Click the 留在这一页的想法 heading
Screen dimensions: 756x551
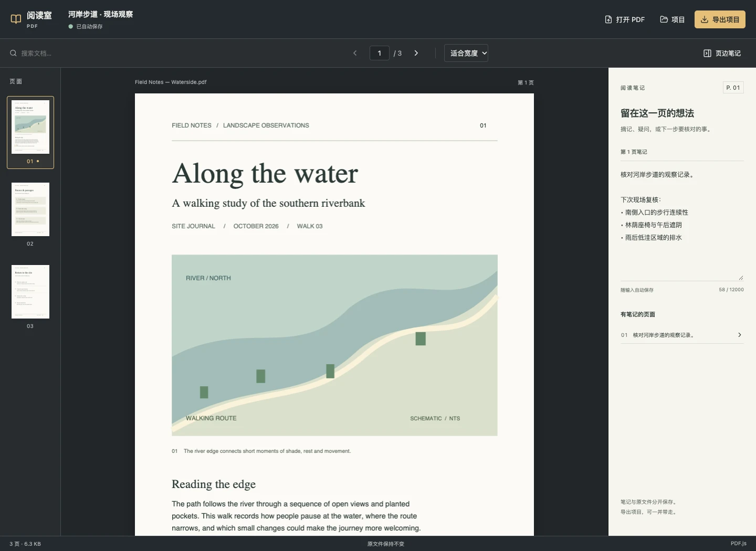point(657,113)
